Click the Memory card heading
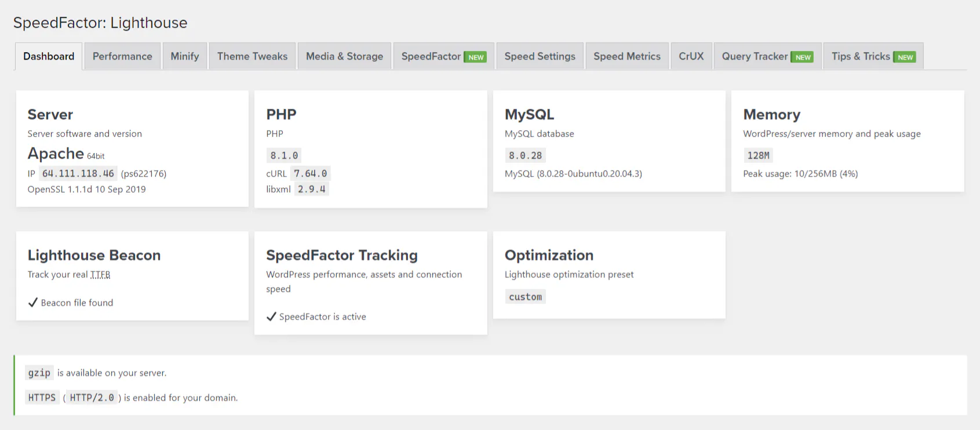This screenshot has height=430, width=980. 772,115
